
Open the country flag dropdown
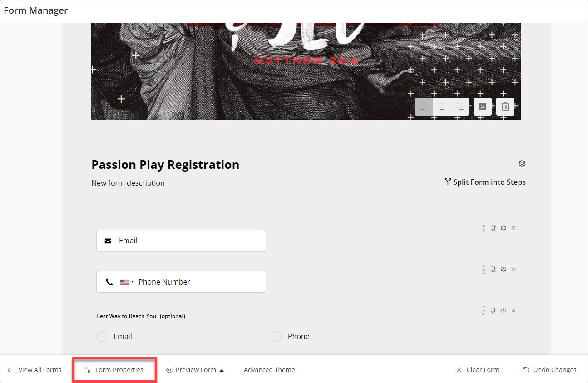pyautogui.click(x=127, y=282)
